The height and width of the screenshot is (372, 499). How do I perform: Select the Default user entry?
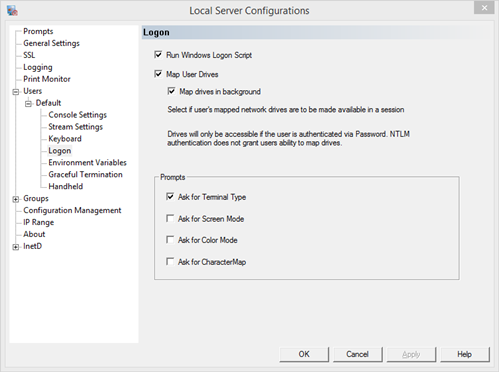coord(48,103)
